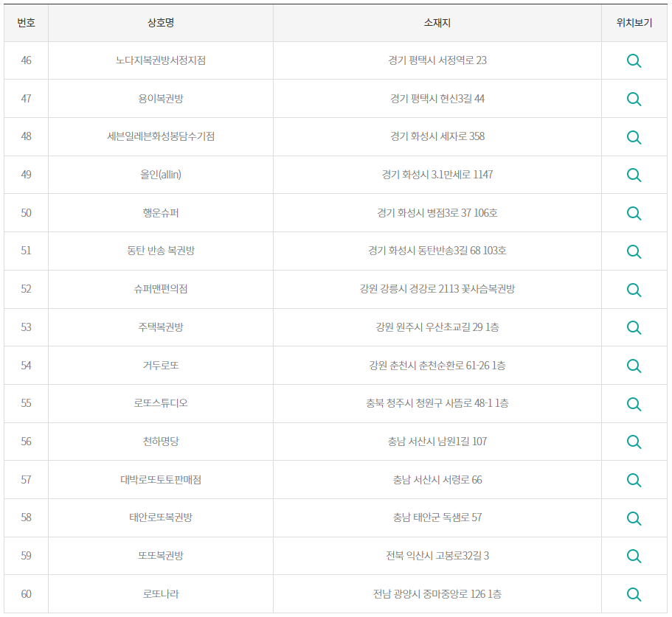
Task: Select store name 태안로또복권방
Action: point(161,517)
